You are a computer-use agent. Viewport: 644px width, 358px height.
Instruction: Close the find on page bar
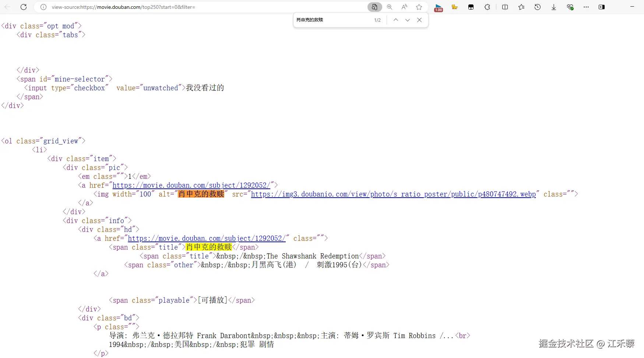[x=419, y=20]
